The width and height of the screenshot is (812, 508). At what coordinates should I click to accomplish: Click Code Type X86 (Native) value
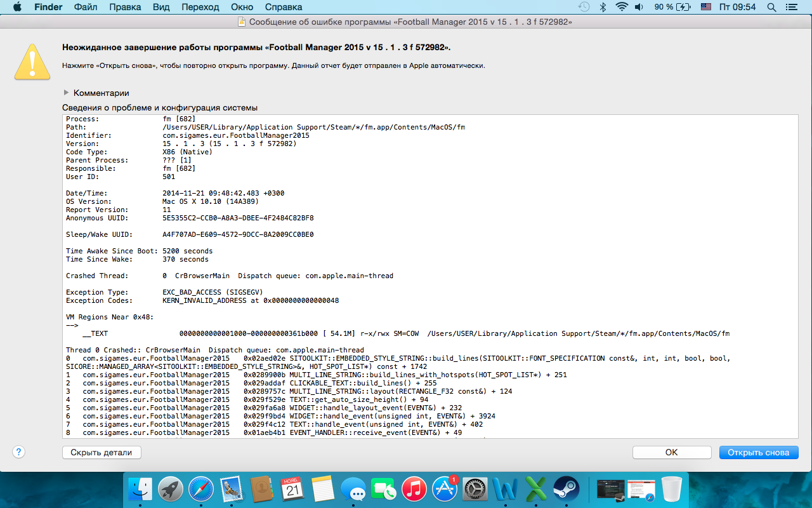tap(188, 152)
